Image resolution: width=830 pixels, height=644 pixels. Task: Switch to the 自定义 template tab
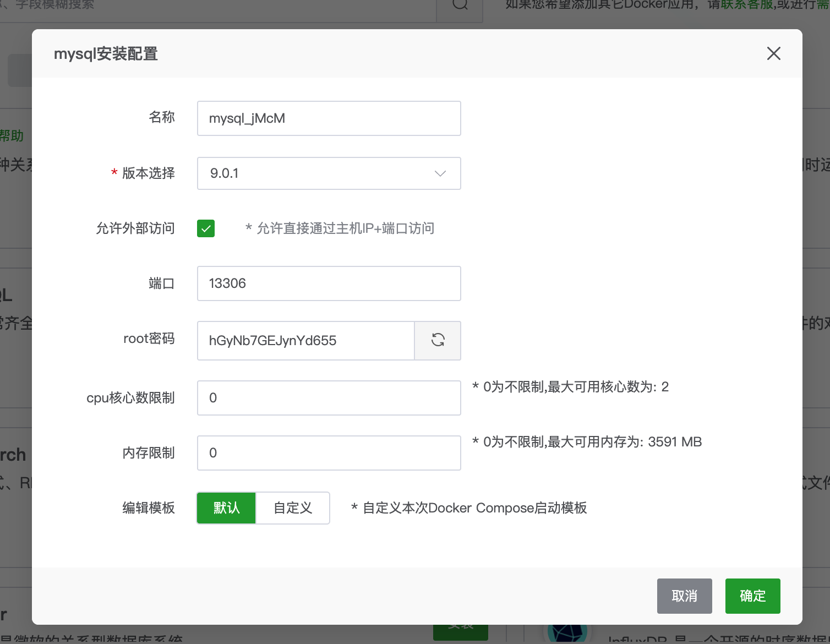[x=293, y=507]
